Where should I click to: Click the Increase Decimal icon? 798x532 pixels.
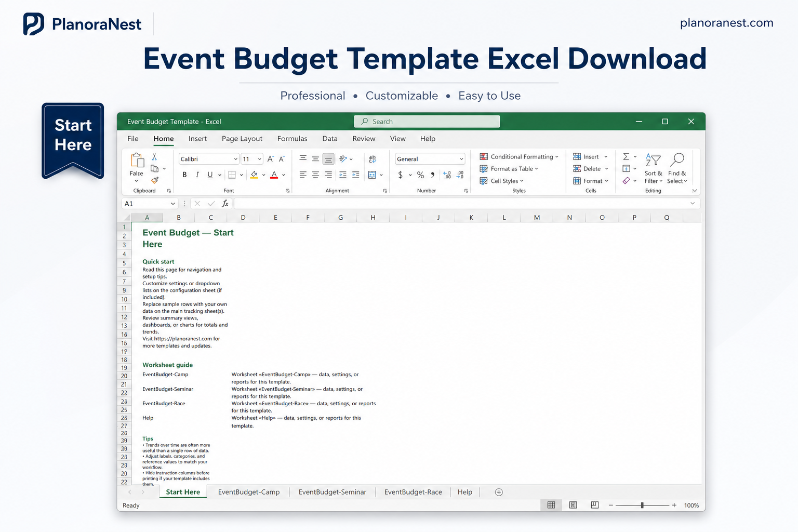(447, 175)
